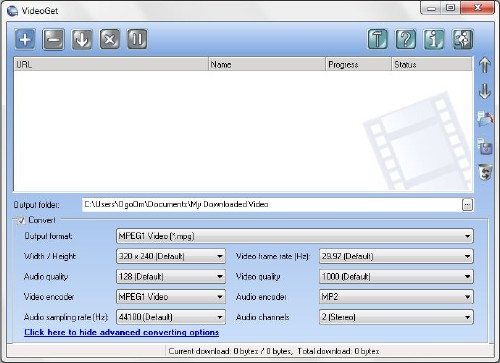Click into the Output folder path field
The width and height of the screenshot is (500, 363).
[272, 205]
